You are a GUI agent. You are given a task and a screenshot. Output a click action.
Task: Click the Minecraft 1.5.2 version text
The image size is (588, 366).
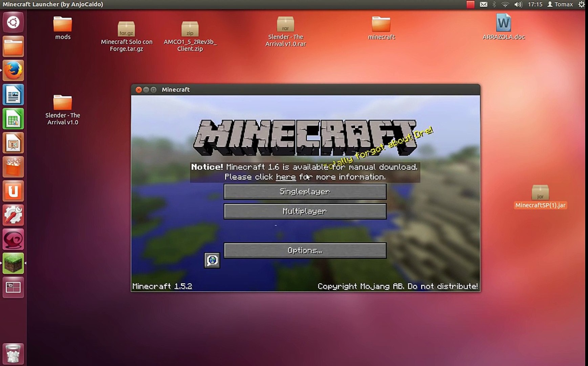162,286
